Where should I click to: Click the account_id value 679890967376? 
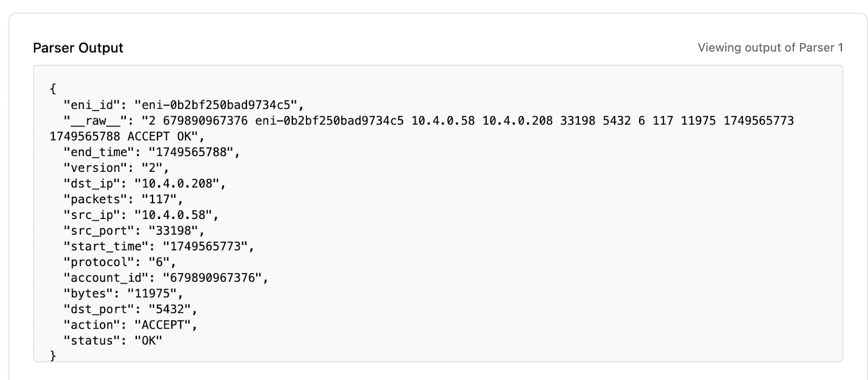click(x=213, y=278)
